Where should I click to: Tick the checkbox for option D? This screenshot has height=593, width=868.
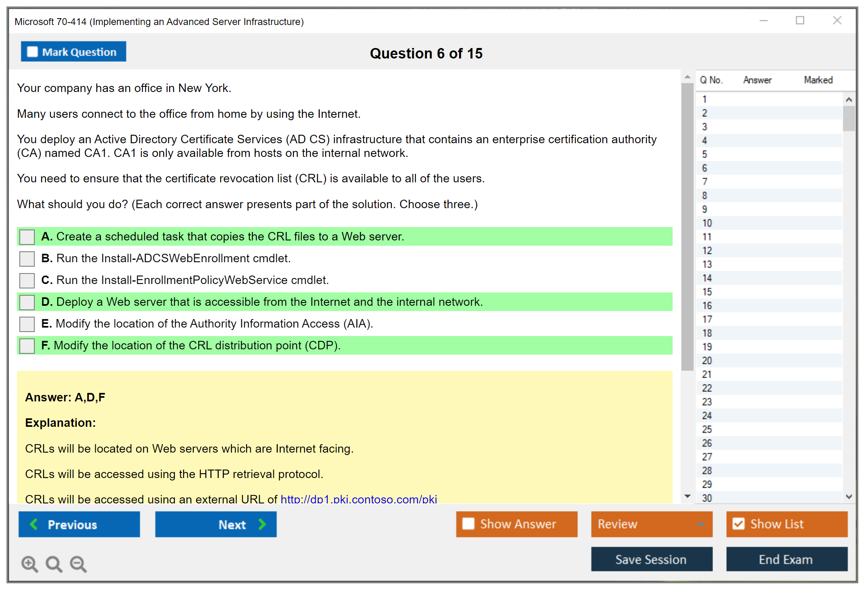27,302
